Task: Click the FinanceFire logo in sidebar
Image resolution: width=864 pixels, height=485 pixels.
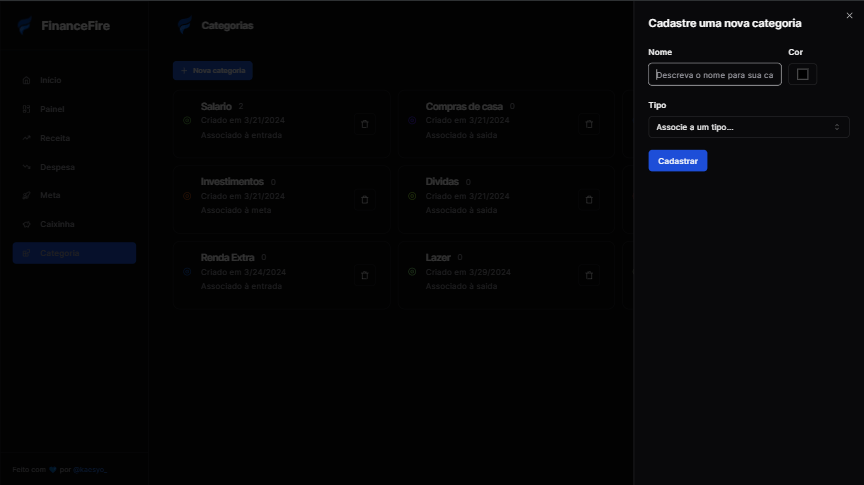Action: pos(63,26)
